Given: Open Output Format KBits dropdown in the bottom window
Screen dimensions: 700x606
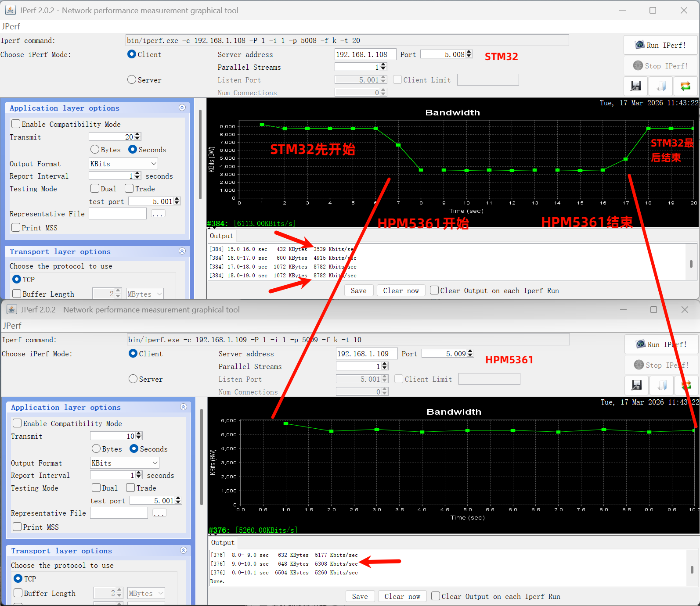Looking at the screenshot, I should pos(125,463).
